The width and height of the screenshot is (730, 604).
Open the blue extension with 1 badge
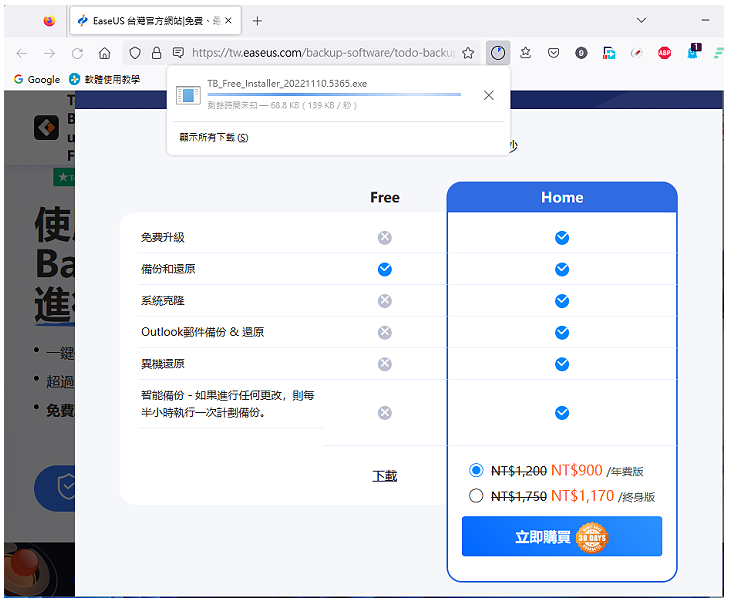pyautogui.click(x=693, y=52)
